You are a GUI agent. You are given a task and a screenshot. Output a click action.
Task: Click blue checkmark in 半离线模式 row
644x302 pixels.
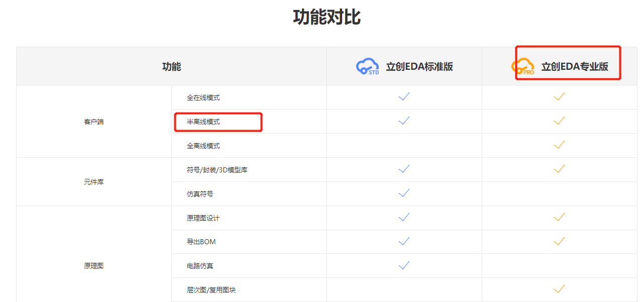[x=404, y=121]
